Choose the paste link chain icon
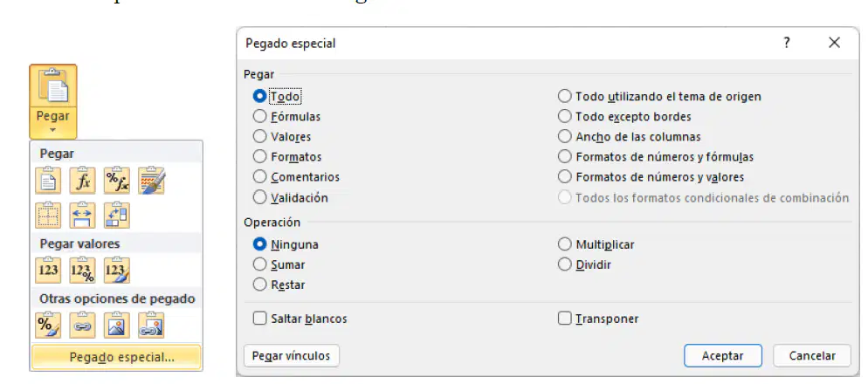 pyautogui.click(x=82, y=325)
